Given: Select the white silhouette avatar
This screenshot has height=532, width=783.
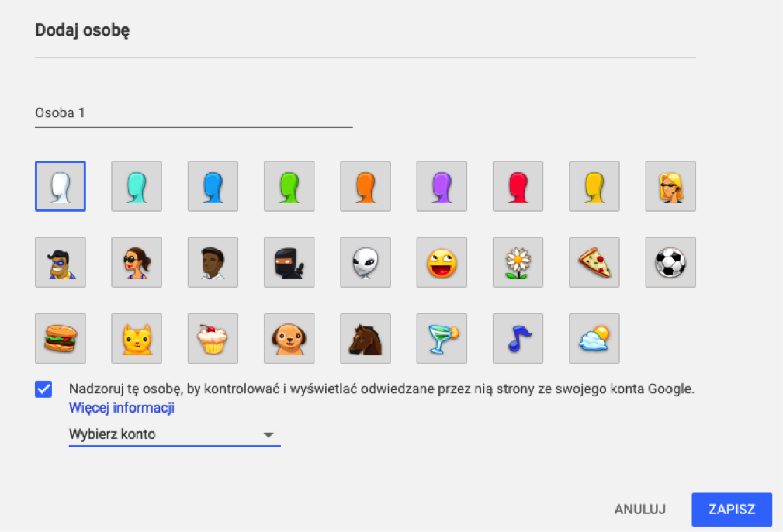Looking at the screenshot, I should pyautogui.click(x=61, y=186).
